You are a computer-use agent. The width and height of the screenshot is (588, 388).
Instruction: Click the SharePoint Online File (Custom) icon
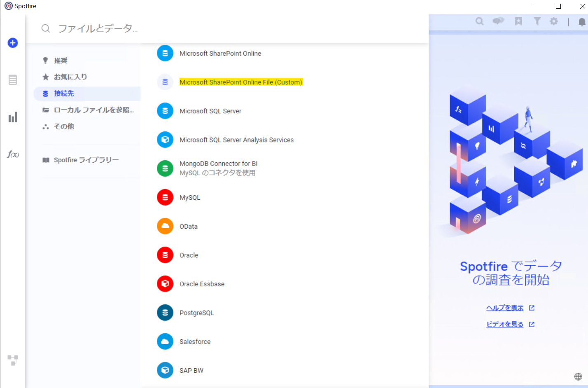point(165,82)
